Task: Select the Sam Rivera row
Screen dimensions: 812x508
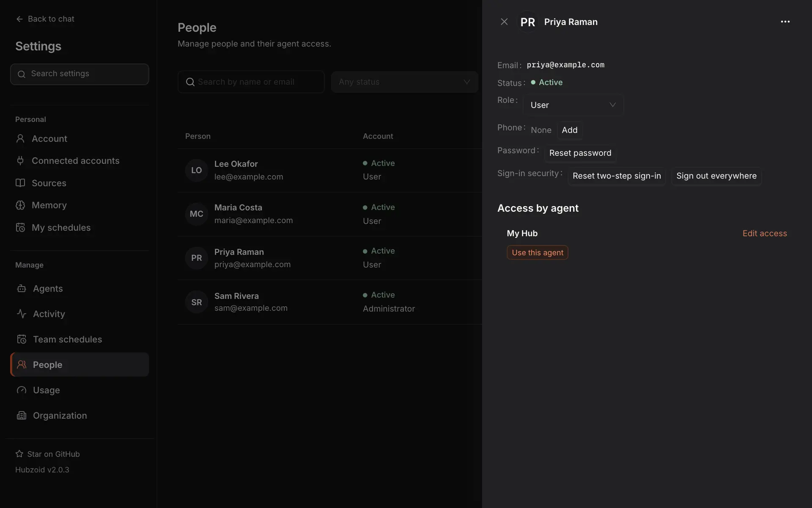Action: tap(330, 302)
